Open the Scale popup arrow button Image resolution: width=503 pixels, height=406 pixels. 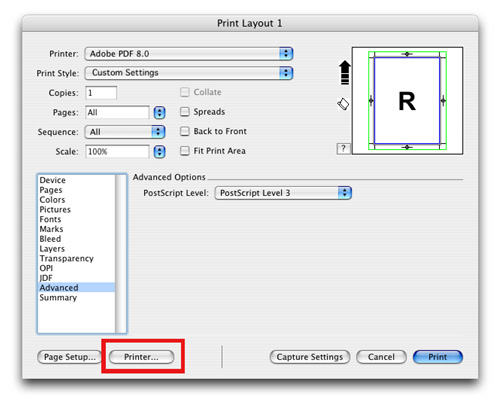[x=159, y=152]
